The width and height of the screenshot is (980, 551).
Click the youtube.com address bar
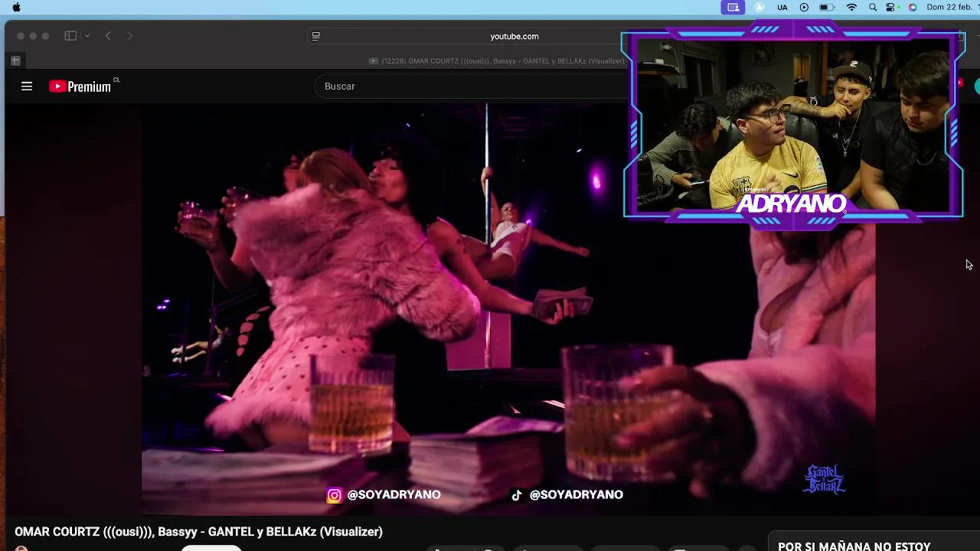[x=514, y=36]
